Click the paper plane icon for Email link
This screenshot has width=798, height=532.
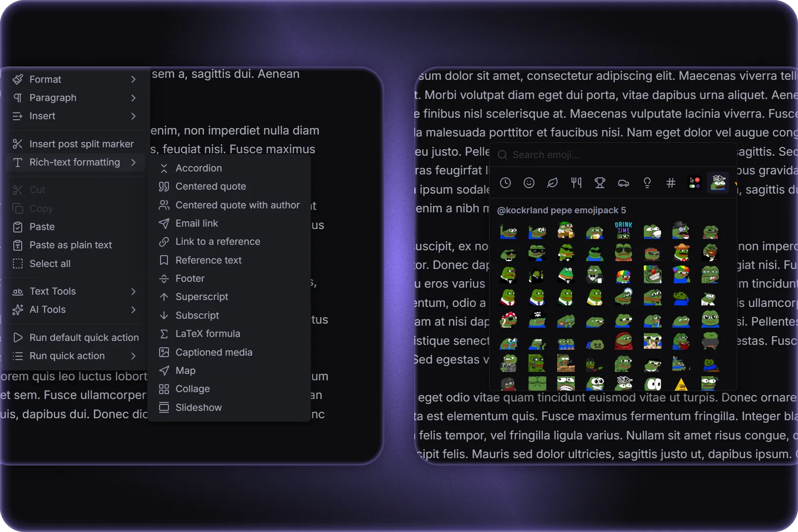(x=164, y=224)
